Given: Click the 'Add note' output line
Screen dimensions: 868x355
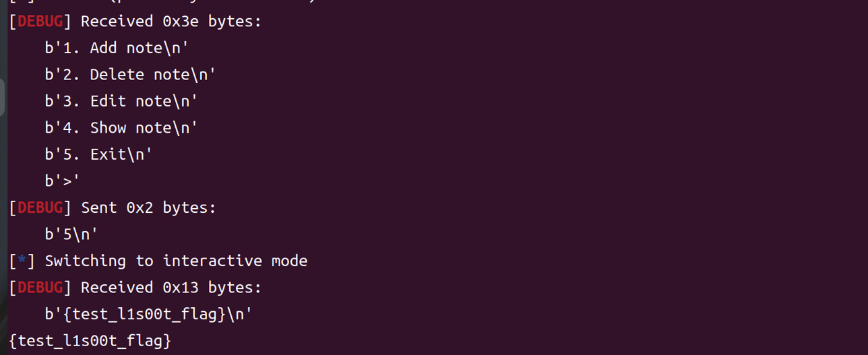Looking at the screenshot, I should coord(117,48).
